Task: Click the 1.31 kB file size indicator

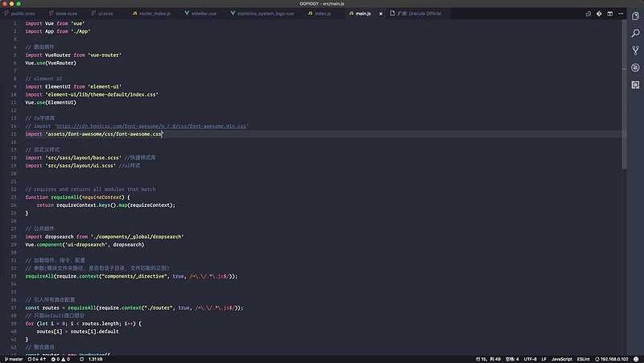Action: point(95,359)
